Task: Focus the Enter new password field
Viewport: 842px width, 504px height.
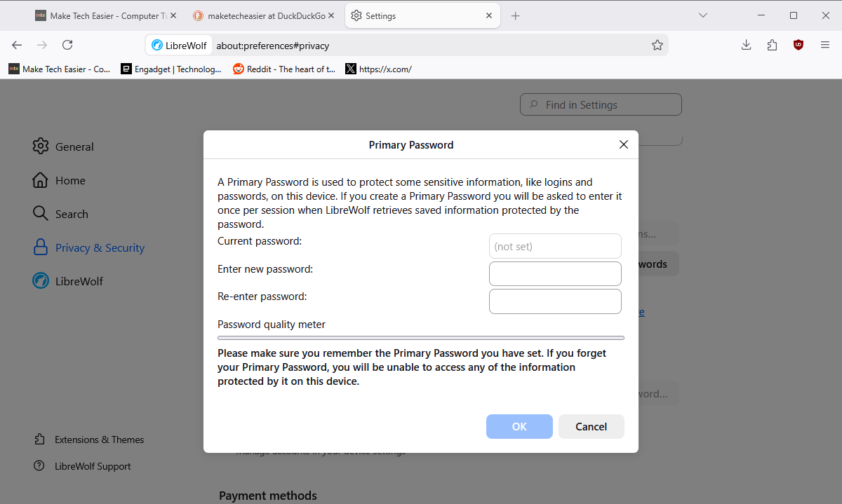Action: pyautogui.click(x=554, y=273)
